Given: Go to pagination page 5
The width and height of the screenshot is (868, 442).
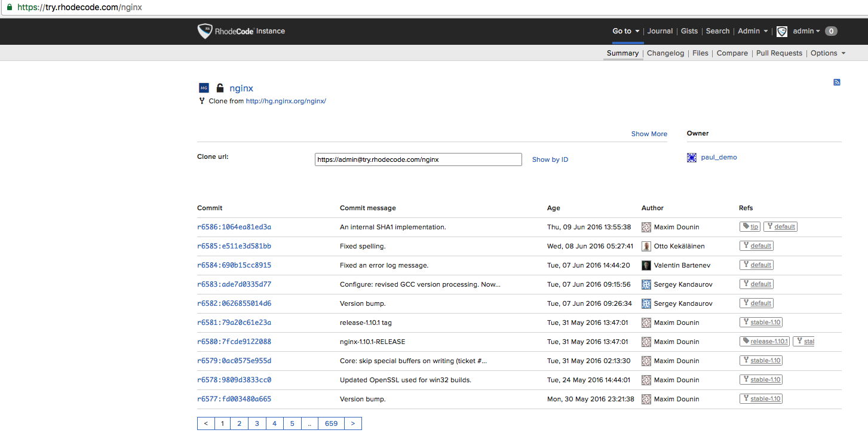Looking at the screenshot, I should pos(292,423).
